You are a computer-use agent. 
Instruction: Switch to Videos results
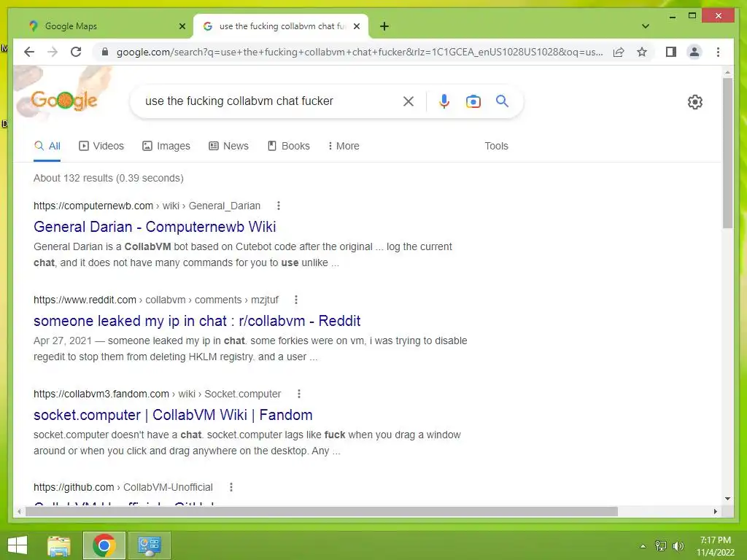101,146
